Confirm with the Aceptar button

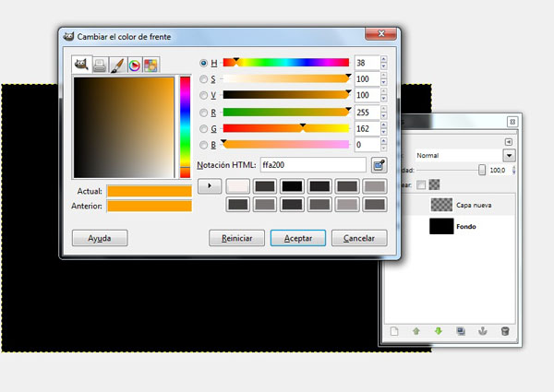298,238
